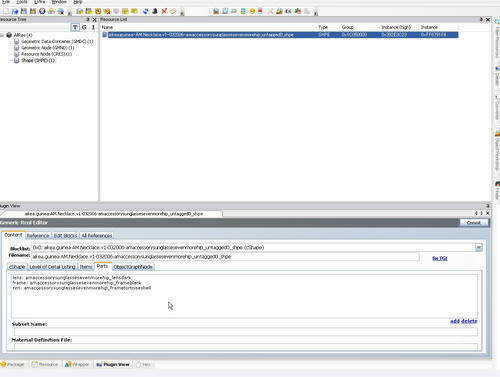Toggle the T type view in Resource Tree
The width and height of the screenshot is (500, 377).
(75, 27)
